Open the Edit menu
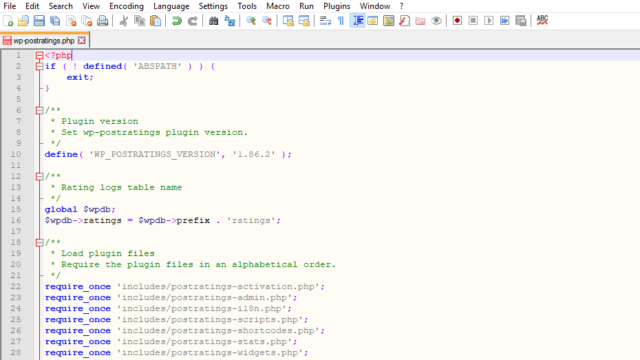The height and width of the screenshot is (360, 640). (x=32, y=6)
